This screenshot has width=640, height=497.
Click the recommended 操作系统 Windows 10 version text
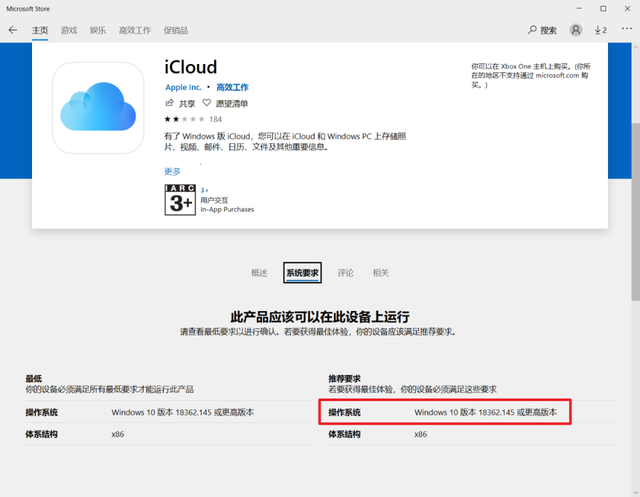[485, 412]
